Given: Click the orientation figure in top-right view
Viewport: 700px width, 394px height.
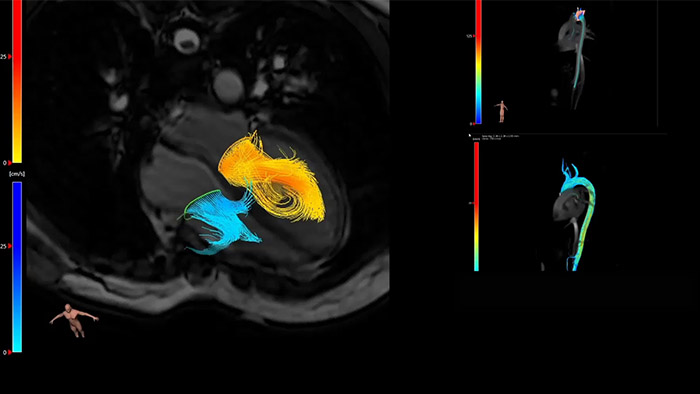Looking at the screenshot, I should (x=501, y=111).
